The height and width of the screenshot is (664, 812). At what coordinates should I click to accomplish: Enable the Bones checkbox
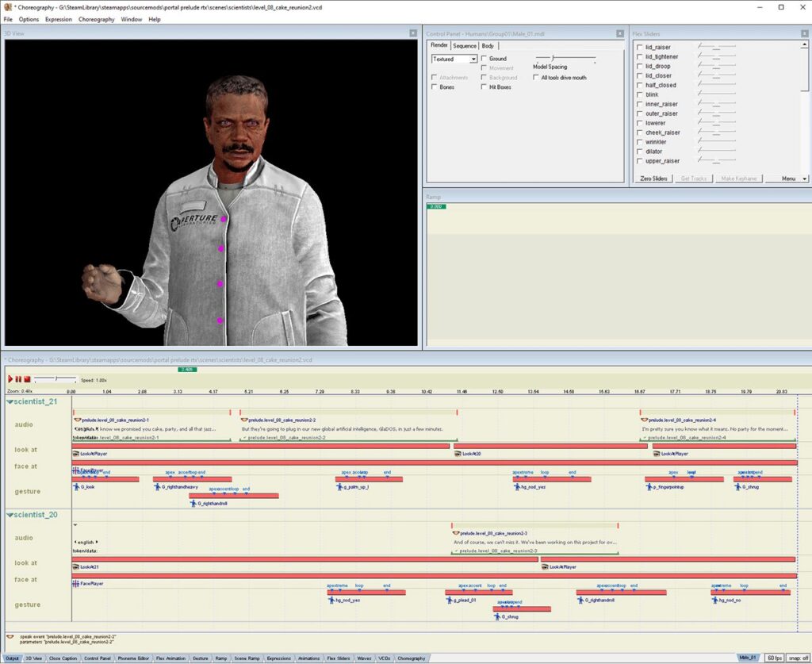[435, 87]
